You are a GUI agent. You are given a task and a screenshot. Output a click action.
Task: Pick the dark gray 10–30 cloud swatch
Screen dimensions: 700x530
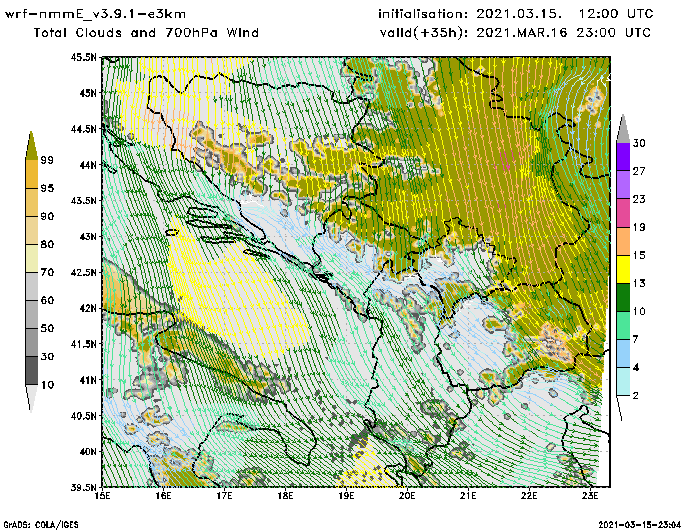32,371
